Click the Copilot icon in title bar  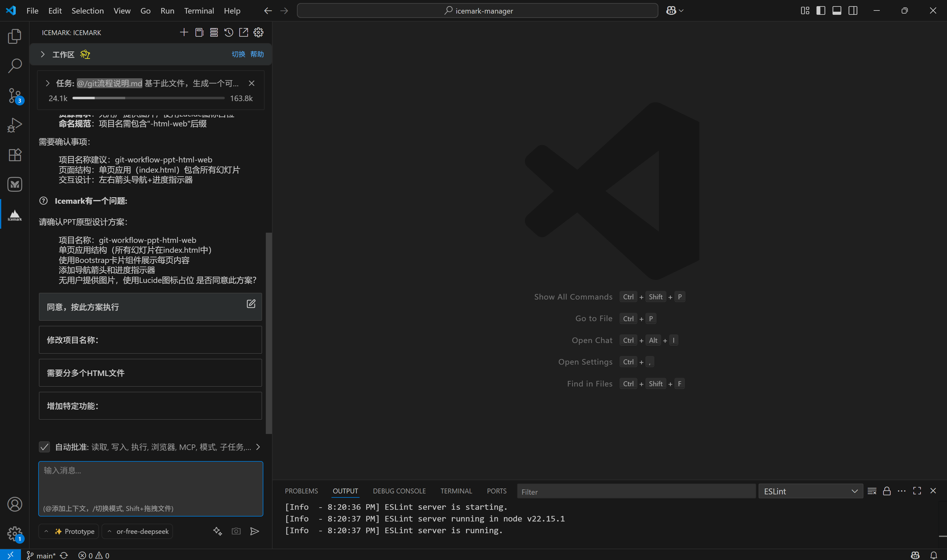coord(671,10)
